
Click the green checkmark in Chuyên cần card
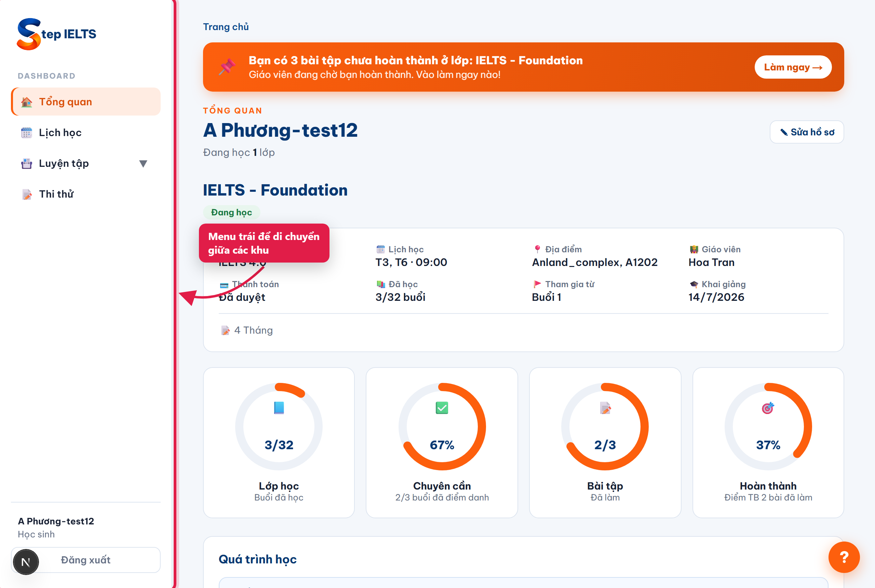pyautogui.click(x=442, y=407)
